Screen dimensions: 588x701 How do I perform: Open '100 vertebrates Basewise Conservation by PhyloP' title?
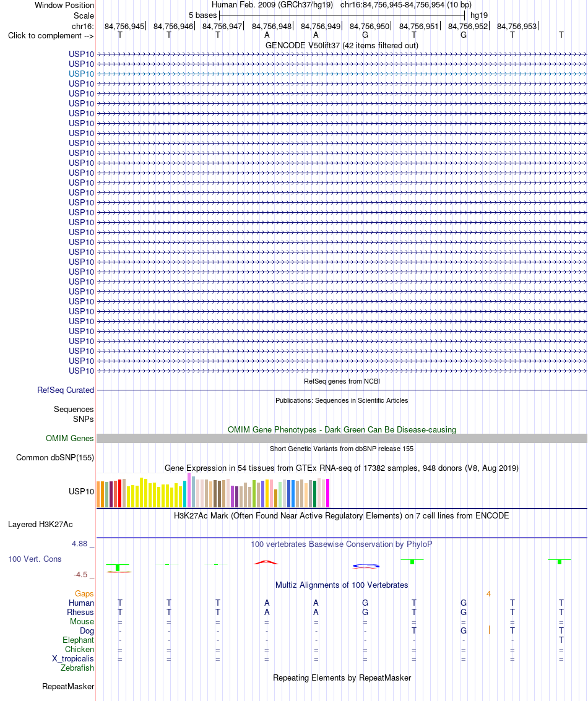point(342,544)
